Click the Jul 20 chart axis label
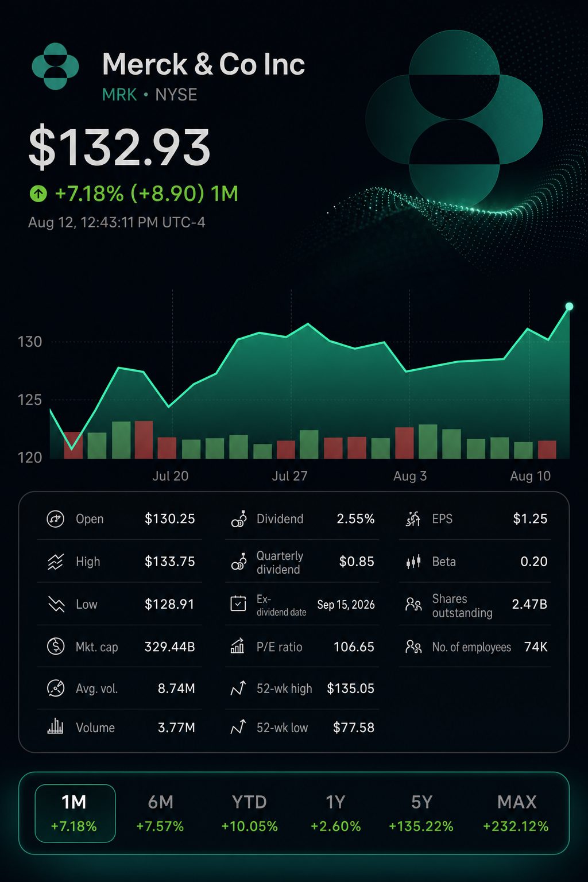This screenshot has height=882, width=588. click(170, 476)
